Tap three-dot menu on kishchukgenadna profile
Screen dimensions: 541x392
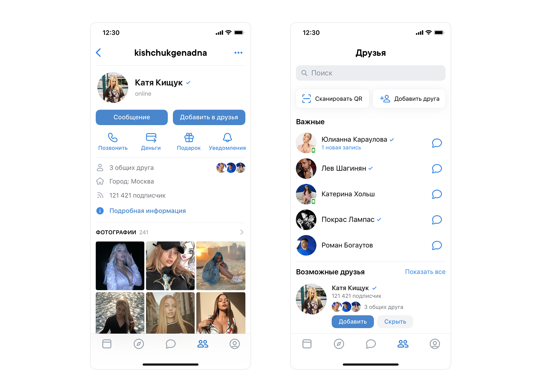tap(238, 52)
